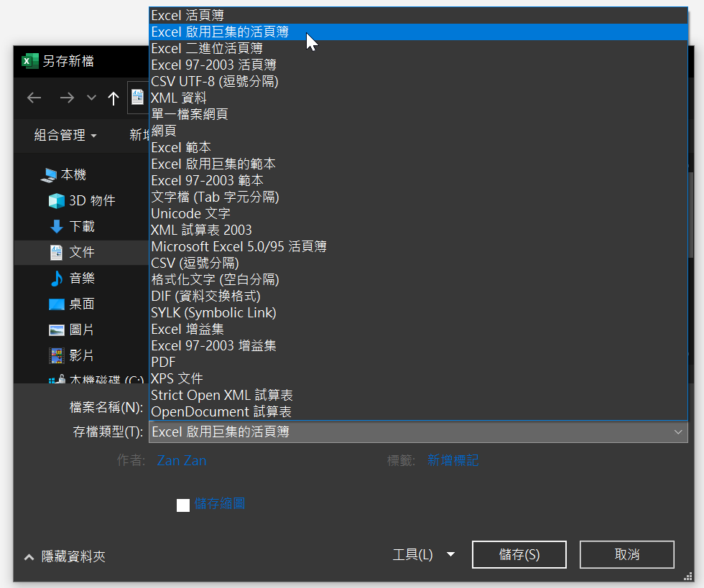Choose Excel 增益集 format
The width and height of the screenshot is (704, 588).
pos(418,329)
